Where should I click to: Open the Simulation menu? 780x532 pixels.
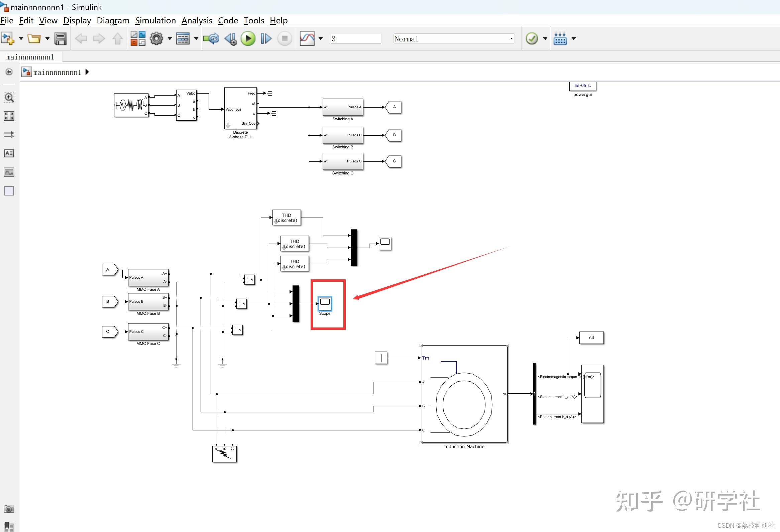(x=155, y=20)
